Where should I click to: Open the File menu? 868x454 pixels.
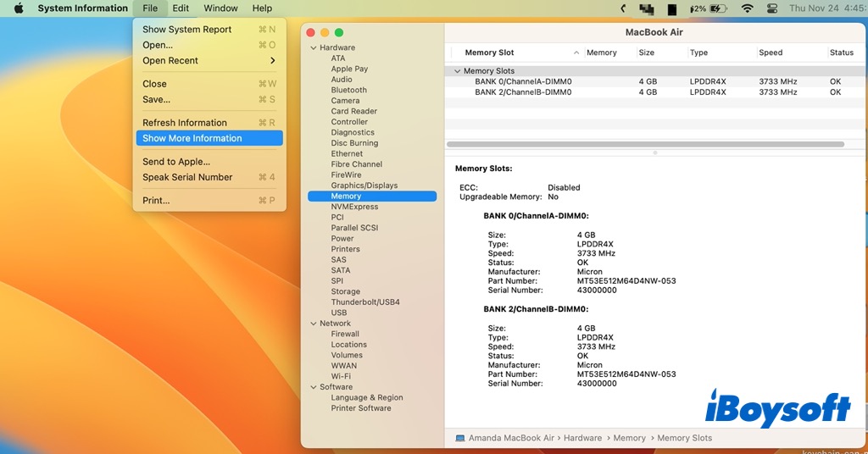click(150, 8)
